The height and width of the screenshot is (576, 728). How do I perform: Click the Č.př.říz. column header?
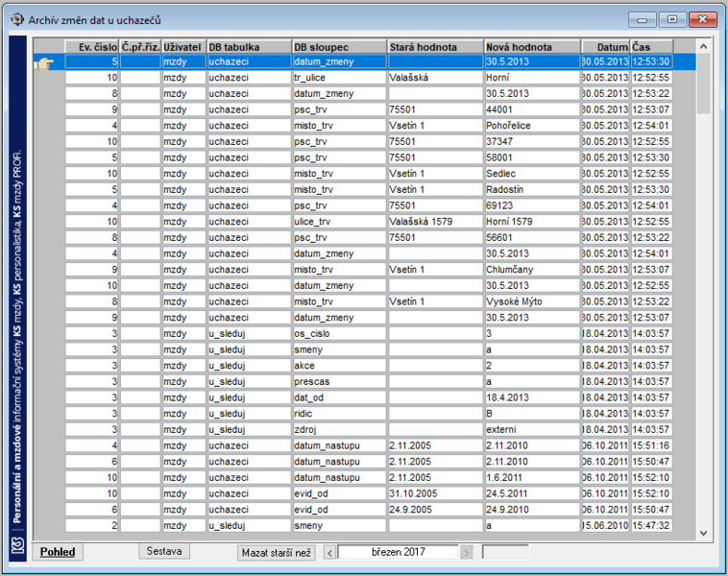click(x=140, y=47)
